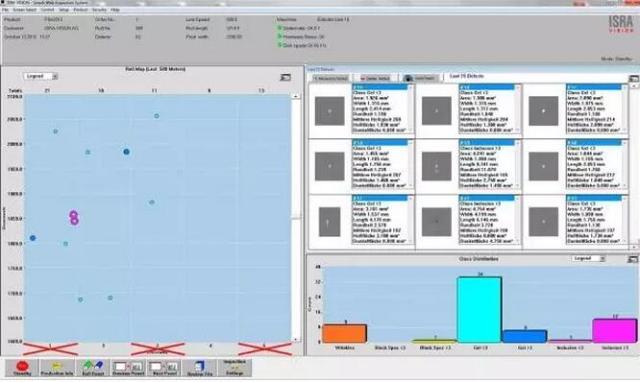Open the Update File button with blue icon
640x382 pixels.
click(200, 368)
